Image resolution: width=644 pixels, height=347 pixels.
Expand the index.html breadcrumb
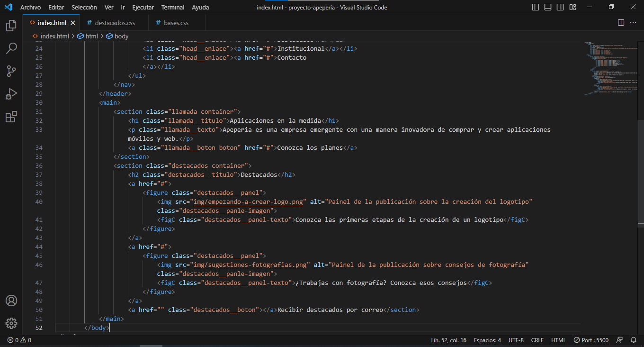coord(51,36)
